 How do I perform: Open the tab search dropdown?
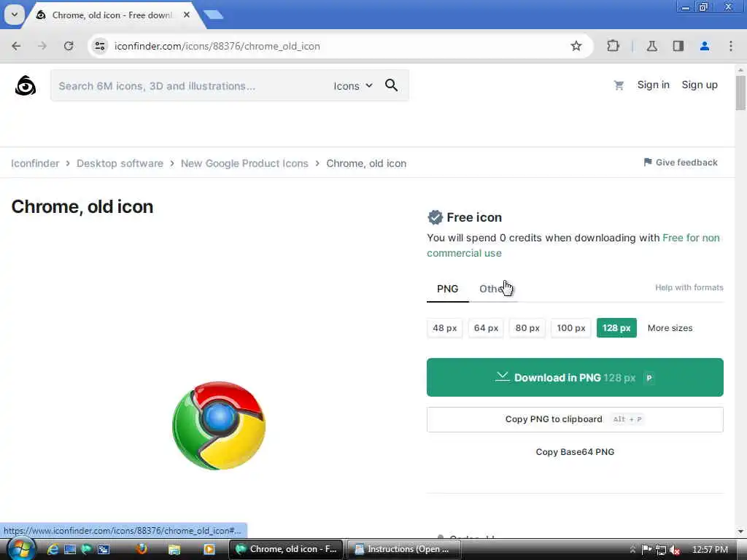(15, 15)
